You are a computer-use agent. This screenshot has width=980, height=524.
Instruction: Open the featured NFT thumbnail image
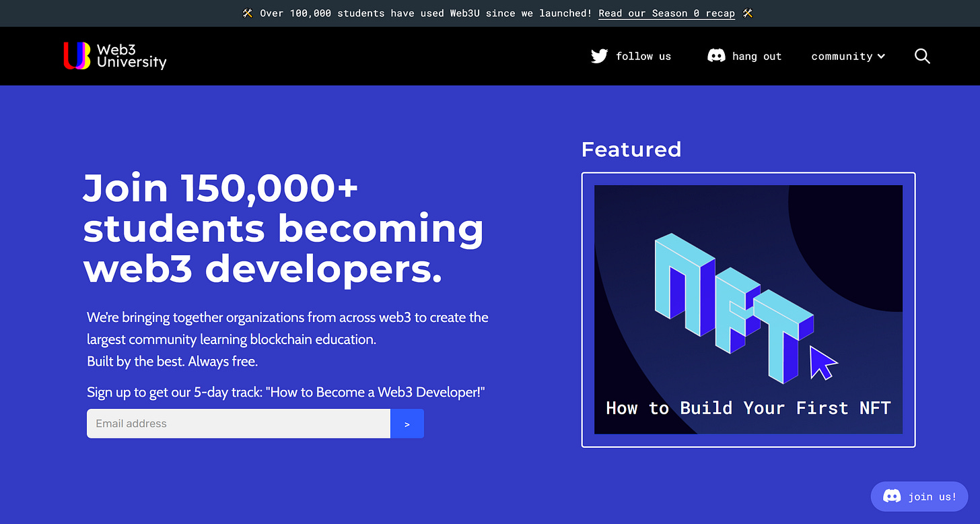[748, 309]
